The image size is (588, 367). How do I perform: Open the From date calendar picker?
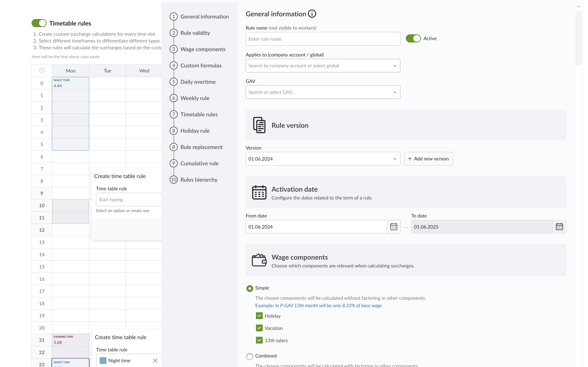(394, 227)
